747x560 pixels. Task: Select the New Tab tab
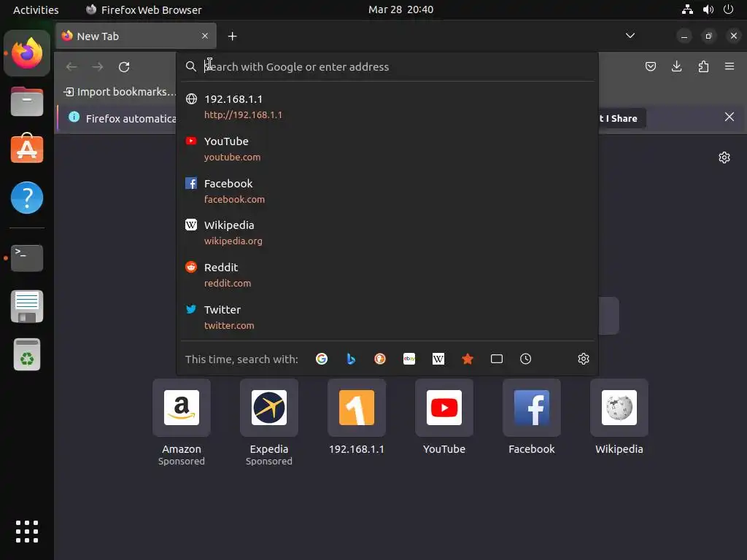point(136,36)
